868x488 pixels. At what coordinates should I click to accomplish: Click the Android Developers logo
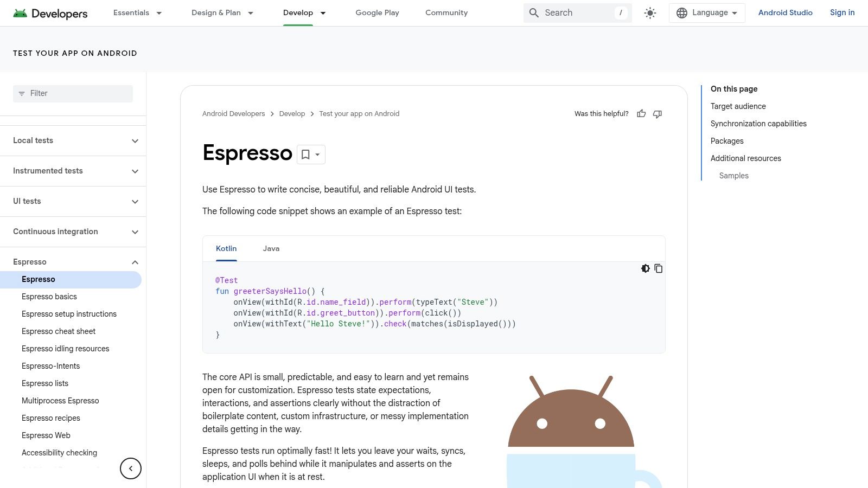pos(50,13)
